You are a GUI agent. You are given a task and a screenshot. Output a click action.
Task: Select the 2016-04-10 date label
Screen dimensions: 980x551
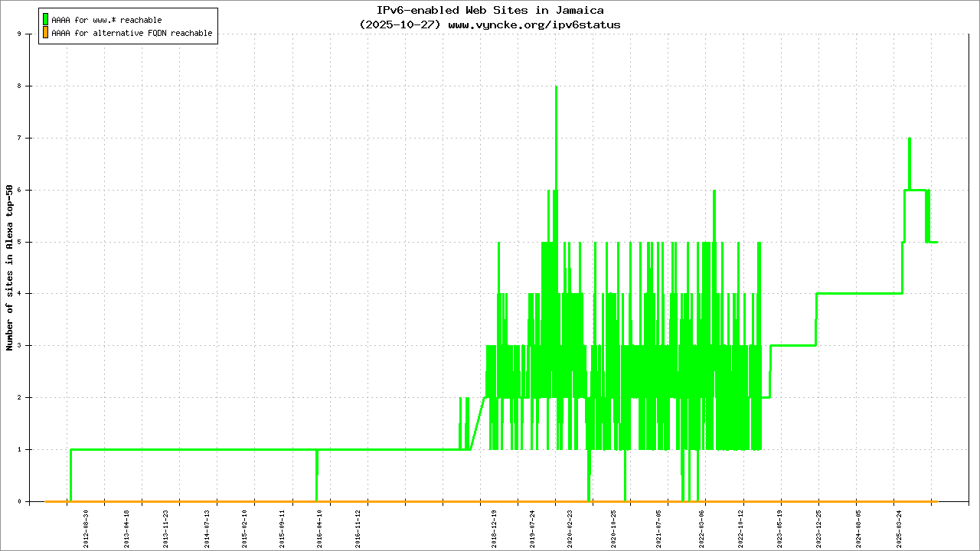(x=320, y=526)
